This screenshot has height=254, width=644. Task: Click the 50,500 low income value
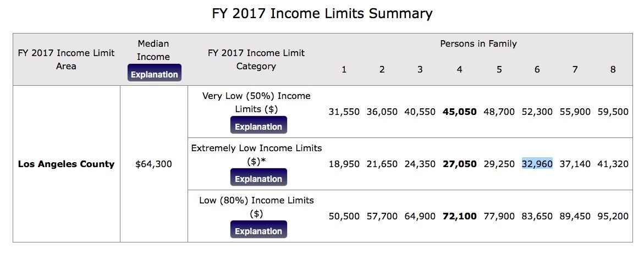pos(344,216)
